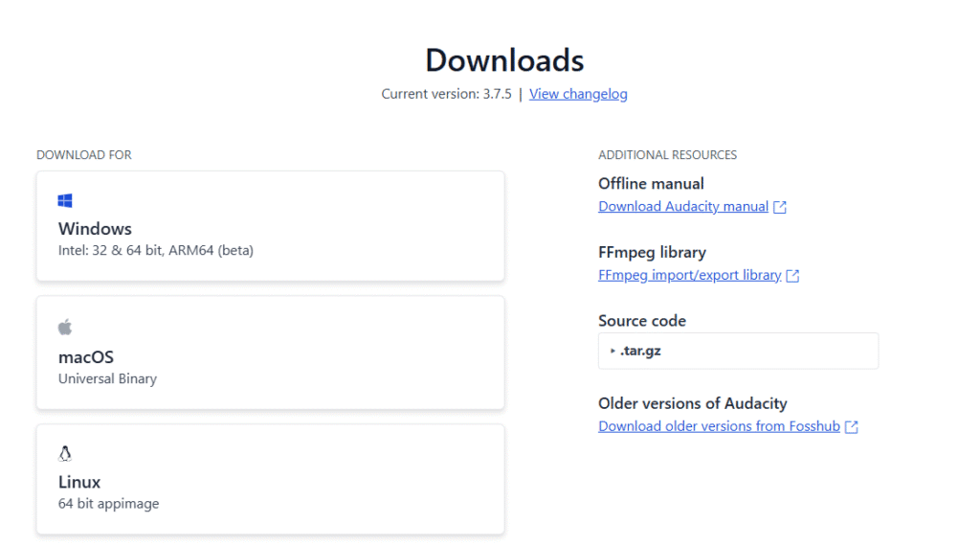Viewport: 980px width, 546px height.
Task: Click the 'Older versions of Audacity' heading
Action: [693, 403]
